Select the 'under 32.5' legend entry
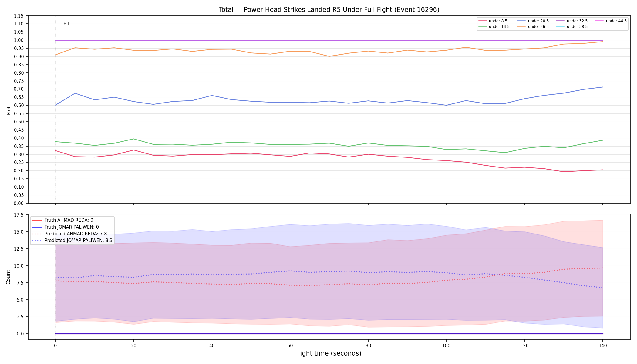The height and width of the screenshot is (364, 637). (x=572, y=21)
